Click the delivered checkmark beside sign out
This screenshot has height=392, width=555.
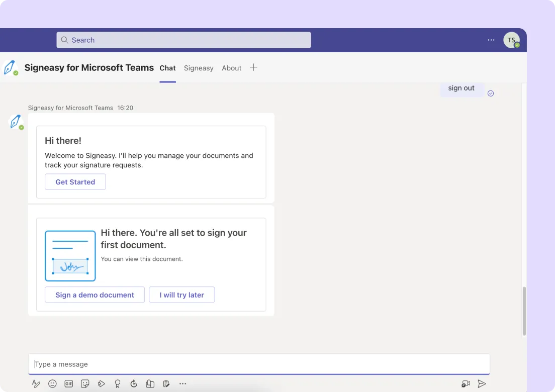tap(491, 93)
